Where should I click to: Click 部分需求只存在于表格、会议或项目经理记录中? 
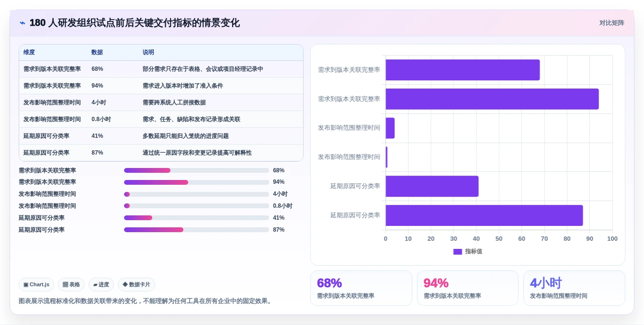pyautogui.click(x=203, y=69)
